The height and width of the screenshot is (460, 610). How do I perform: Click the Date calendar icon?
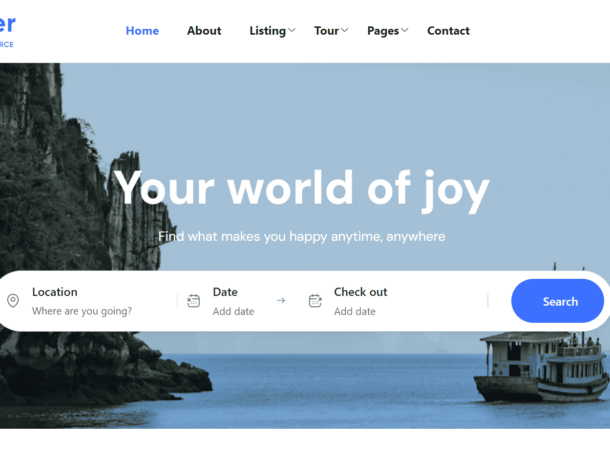coord(193,300)
